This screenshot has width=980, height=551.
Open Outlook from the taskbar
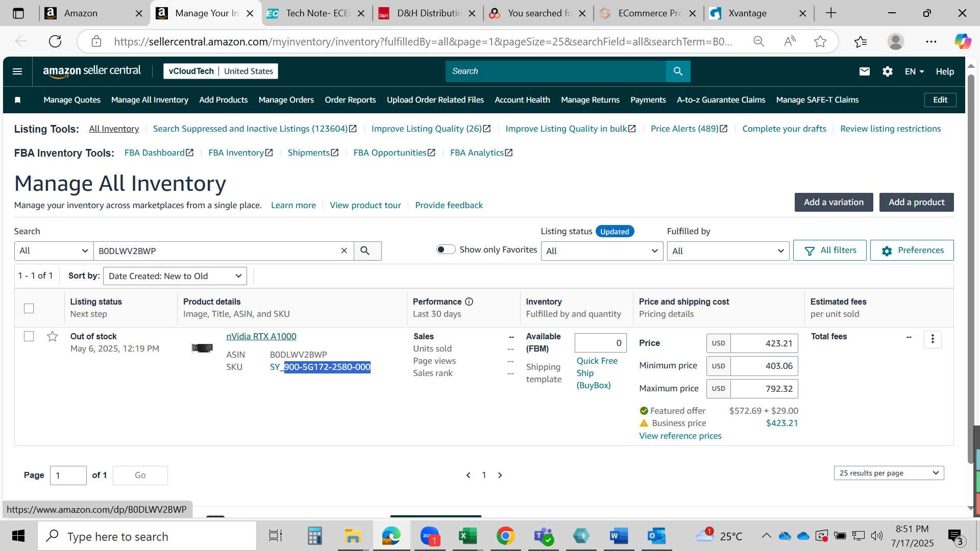click(x=656, y=536)
